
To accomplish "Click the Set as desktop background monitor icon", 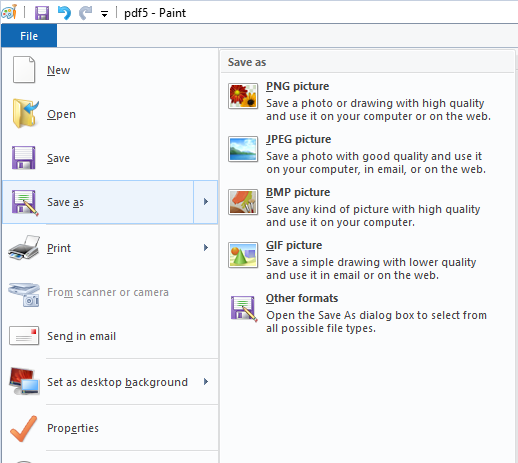I will pos(24,381).
